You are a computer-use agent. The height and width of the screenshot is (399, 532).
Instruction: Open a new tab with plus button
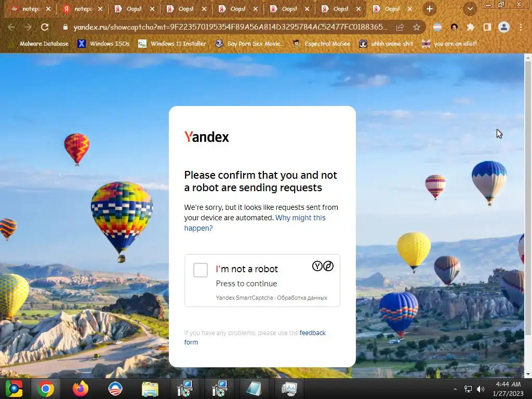click(x=430, y=9)
